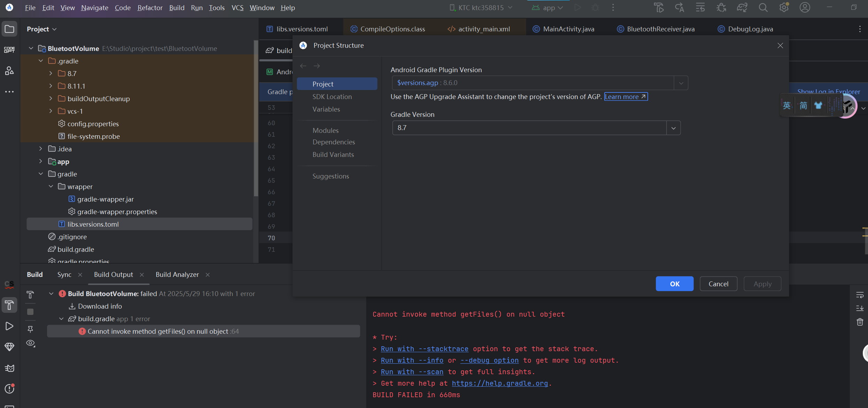
Task: Open the App Quality Insights gem icon
Action: click(x=9, y=347)
